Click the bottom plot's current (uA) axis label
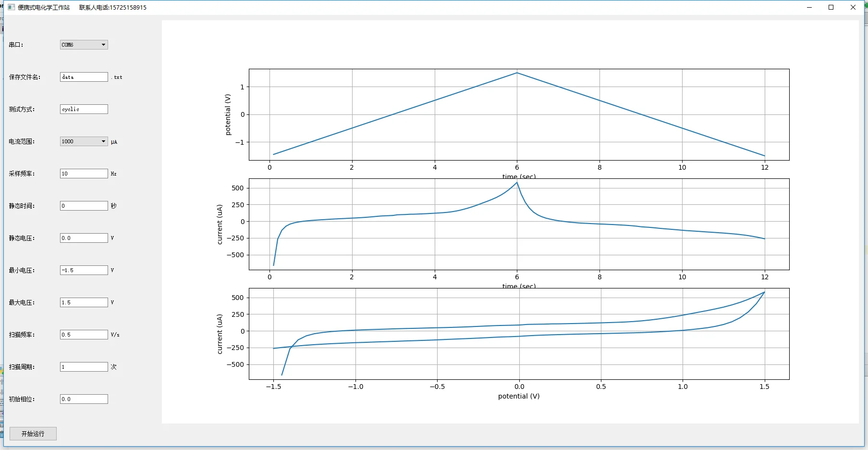868x450 pixels. (220, 334)
